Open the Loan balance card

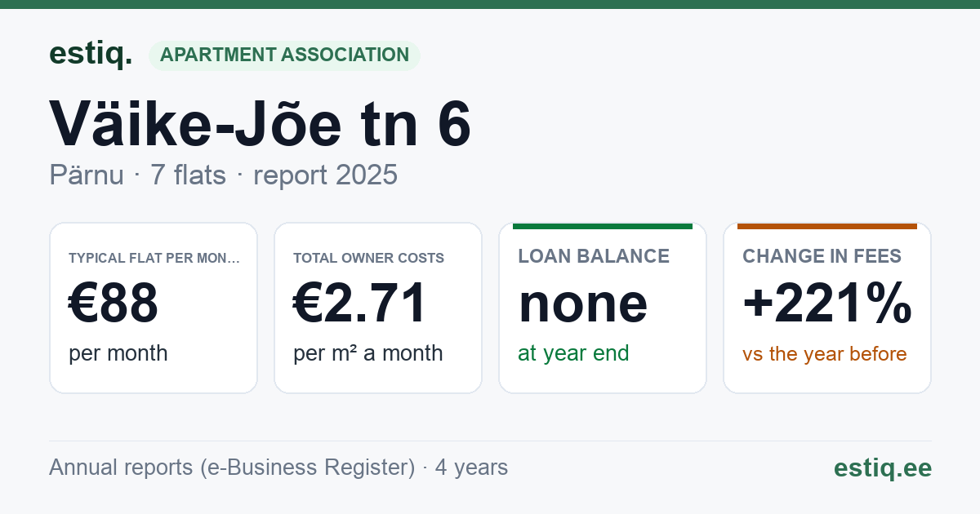point(603,308)
